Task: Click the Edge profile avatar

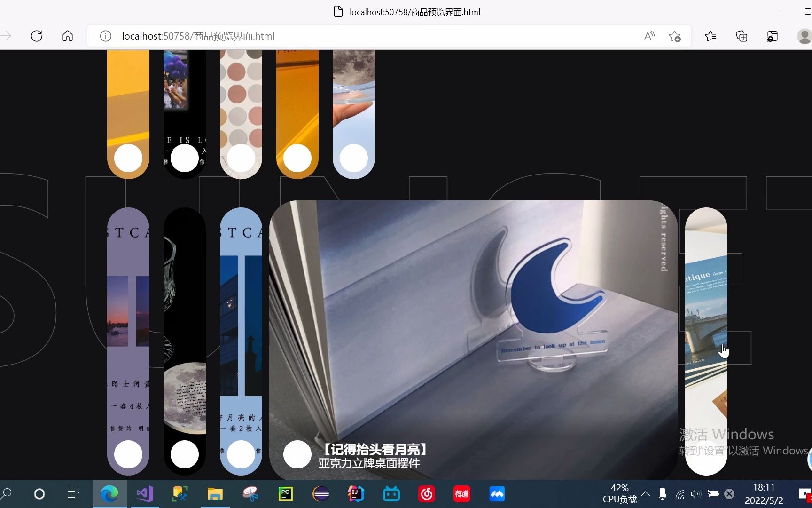Action: (x=805, y=36)
